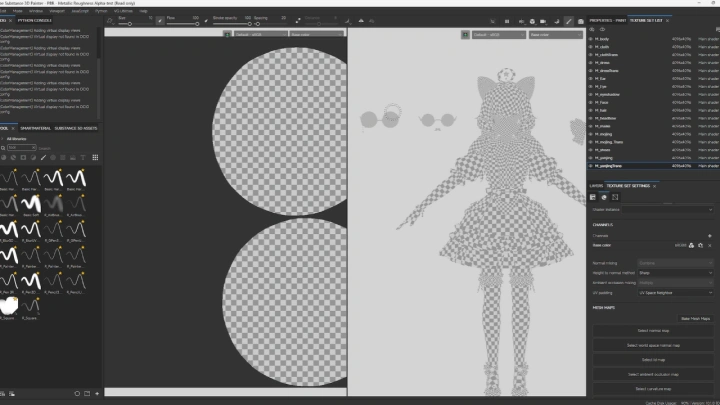Image resolution: width=720 pixels, height=405 pixels.
Task: Toggle visibility of M_cloth texture set
Action: [x=591, y=47]
